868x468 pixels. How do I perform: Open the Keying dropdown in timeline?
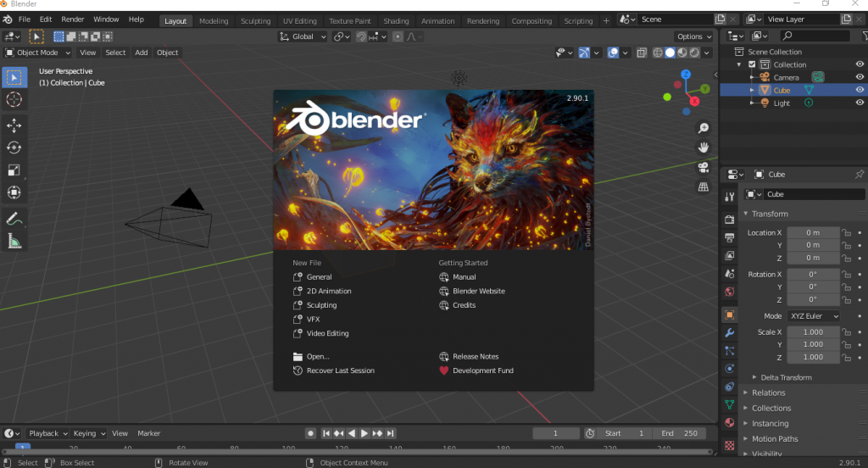pos(88,433)
